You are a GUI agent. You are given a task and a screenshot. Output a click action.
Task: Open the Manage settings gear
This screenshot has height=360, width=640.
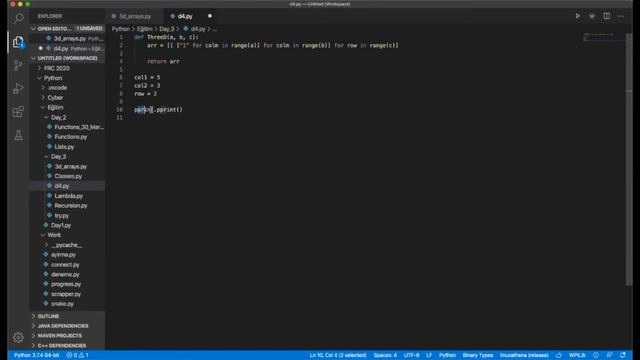point(18,338)
